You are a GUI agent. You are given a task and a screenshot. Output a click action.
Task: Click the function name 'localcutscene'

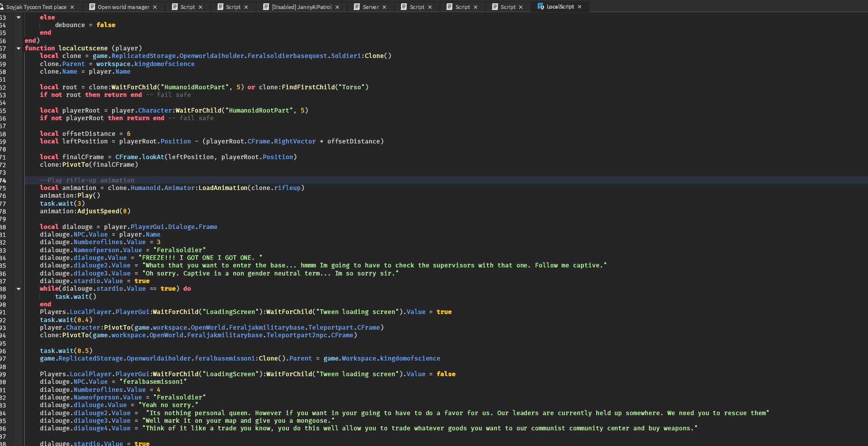(x=83, y=48)
